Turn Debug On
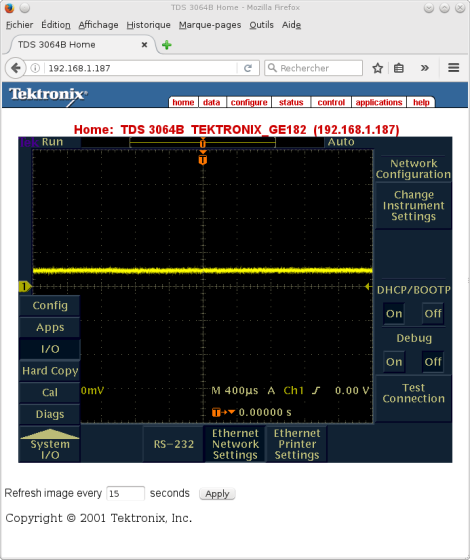The image size is (470, 560). (394, 362)
